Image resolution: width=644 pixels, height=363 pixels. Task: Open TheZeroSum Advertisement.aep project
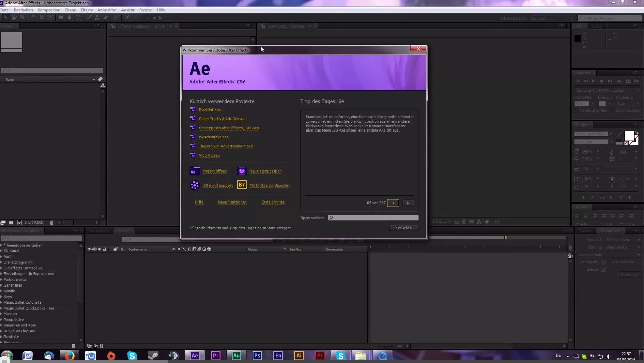226,146
